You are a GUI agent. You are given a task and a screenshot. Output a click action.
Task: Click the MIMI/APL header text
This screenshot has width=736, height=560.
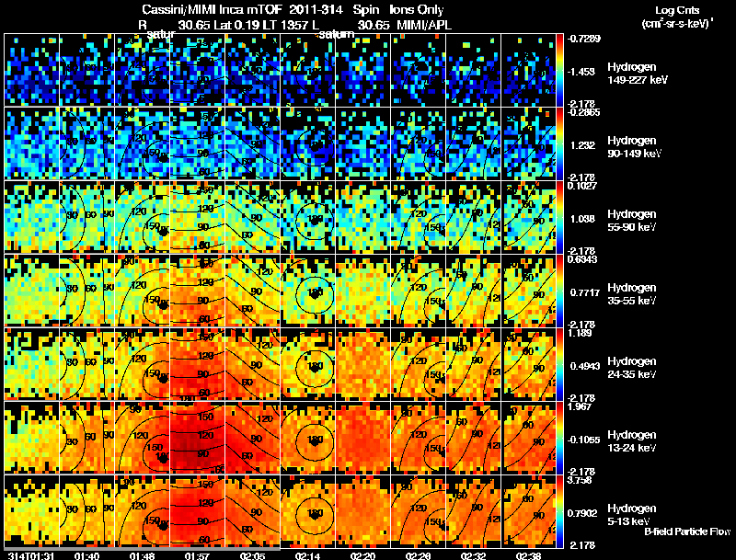424,25
